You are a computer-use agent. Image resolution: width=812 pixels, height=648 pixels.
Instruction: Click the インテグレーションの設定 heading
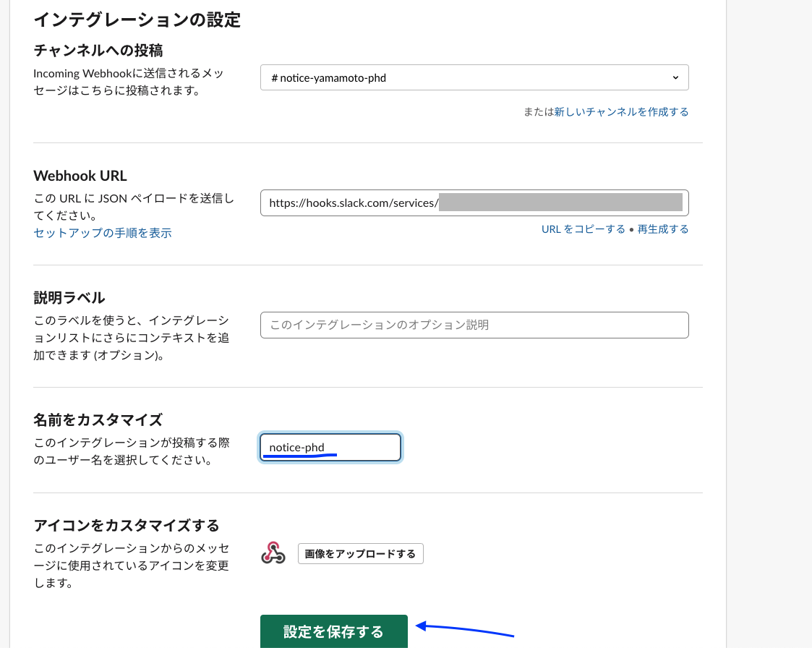coord(137,20)
